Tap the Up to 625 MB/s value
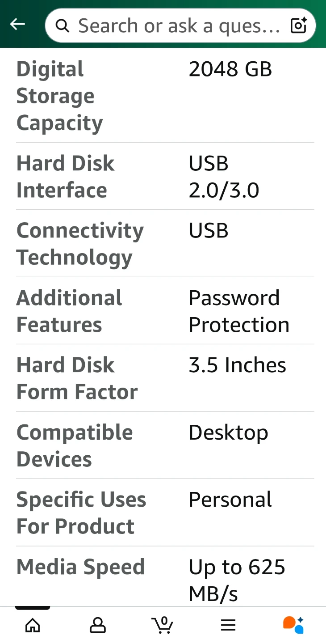The image size is (326, 644). (x=237, y=580)
